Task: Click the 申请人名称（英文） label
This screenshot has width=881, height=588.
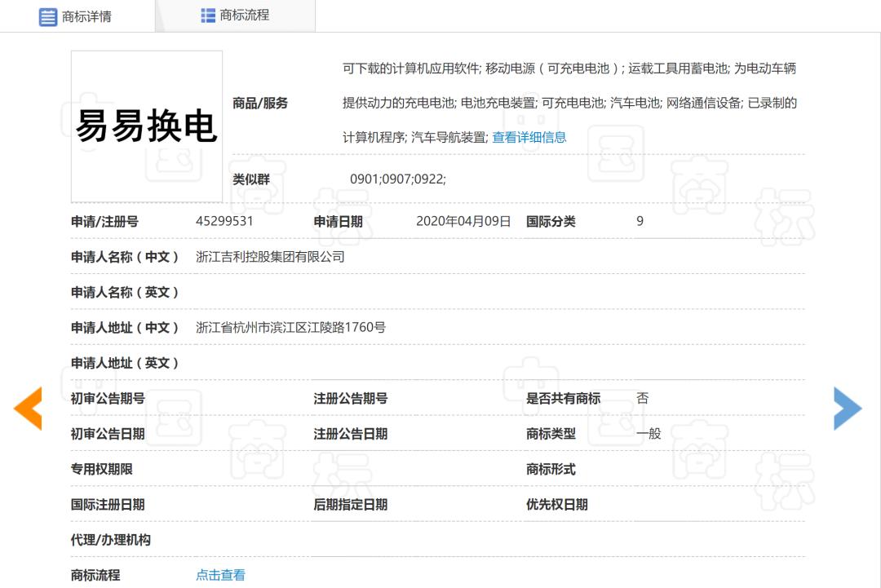Action: (x=124, y=292)
